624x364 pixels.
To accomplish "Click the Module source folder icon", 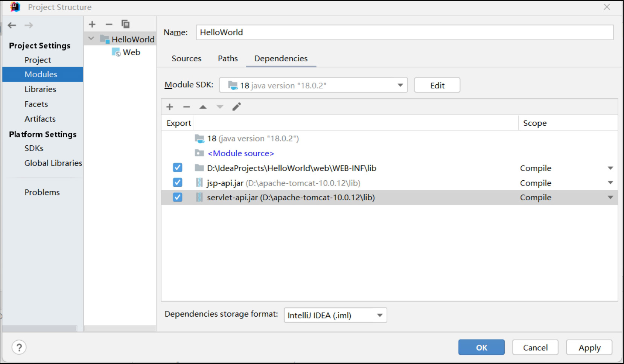I will [199, 153].
